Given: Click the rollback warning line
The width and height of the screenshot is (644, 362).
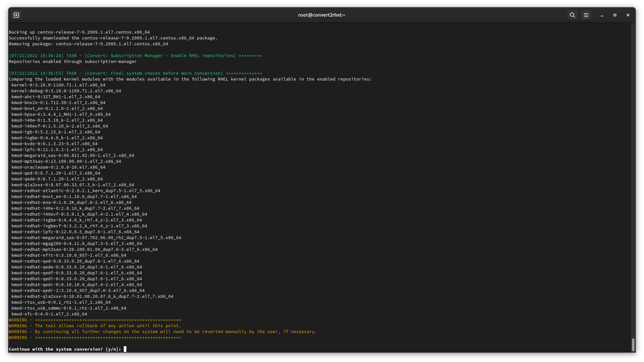Looking at the screenshot, I should 95,325.
